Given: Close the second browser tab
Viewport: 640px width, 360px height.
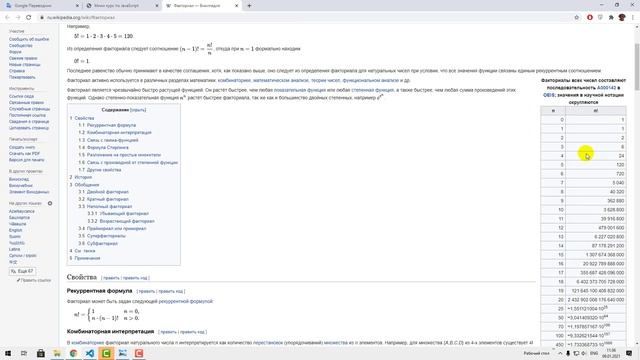Looking at the screenshot, I should pos(157,6).
